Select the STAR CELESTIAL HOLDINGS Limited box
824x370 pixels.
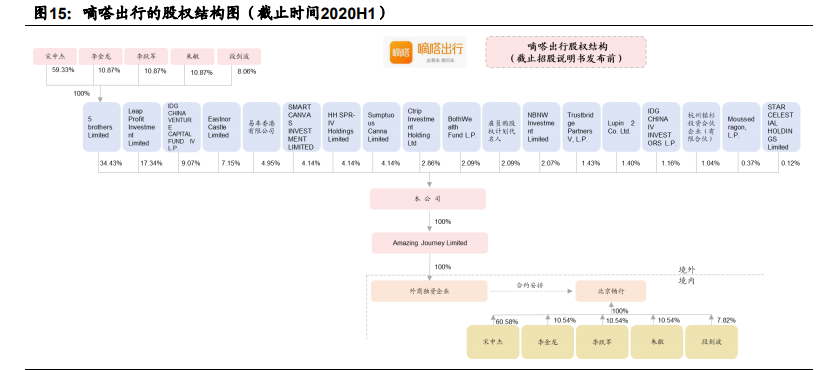(x=781, y=127)
